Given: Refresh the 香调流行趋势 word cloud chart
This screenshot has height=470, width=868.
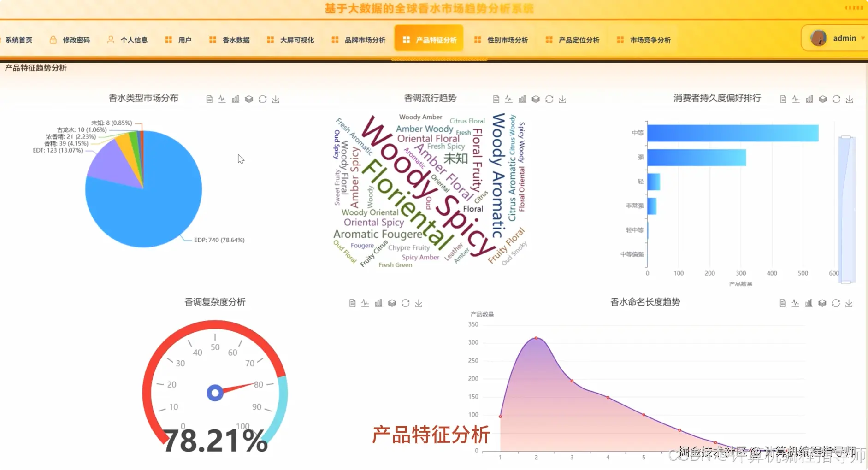Looking at the screenshot, I should (549, 99).
